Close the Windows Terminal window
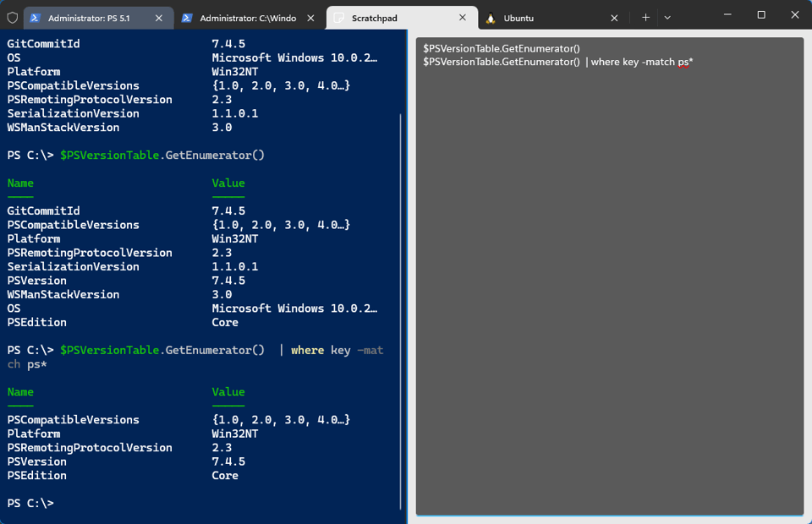The image size is (812, 524). pos(795,14)
